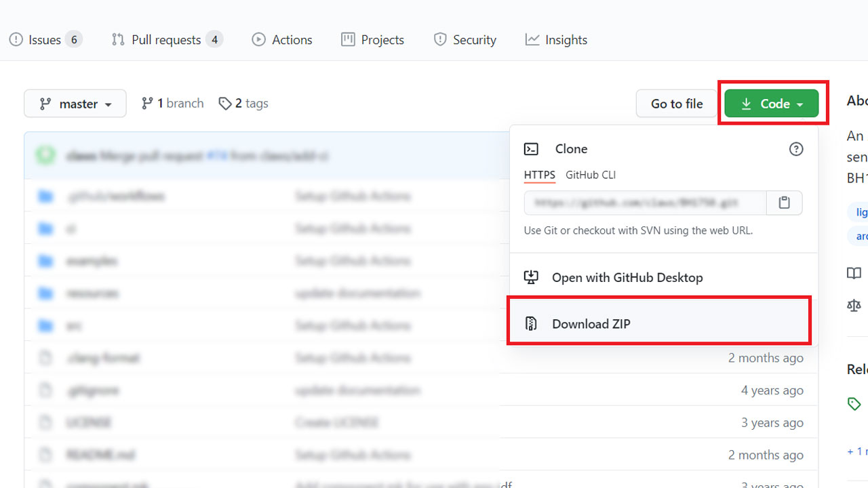Click the Go to file button
Screen dimensions: 868x488
point(677,104)
